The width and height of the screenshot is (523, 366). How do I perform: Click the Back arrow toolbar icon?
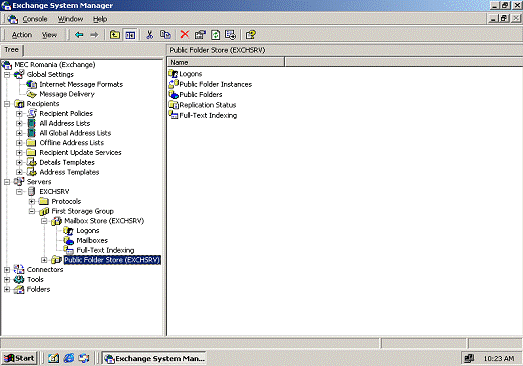coord(79,35)
